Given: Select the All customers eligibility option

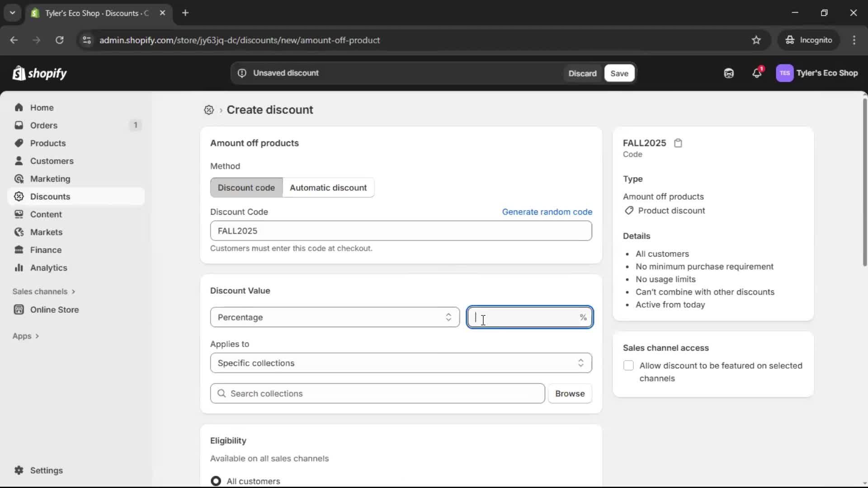Looking at the screenshot, I should [216, 481].
